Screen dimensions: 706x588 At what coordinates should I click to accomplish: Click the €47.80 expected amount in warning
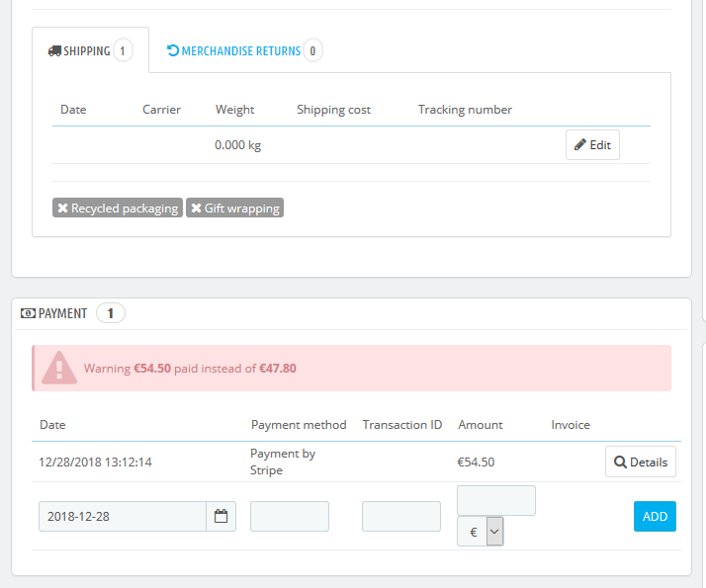point(278,369)
